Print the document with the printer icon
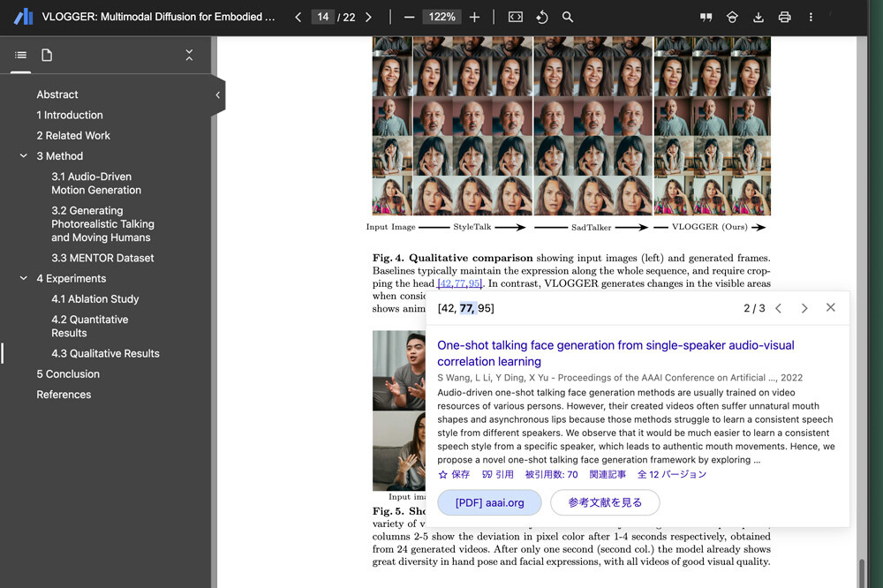The image size is (883, 588). point(784,17)
